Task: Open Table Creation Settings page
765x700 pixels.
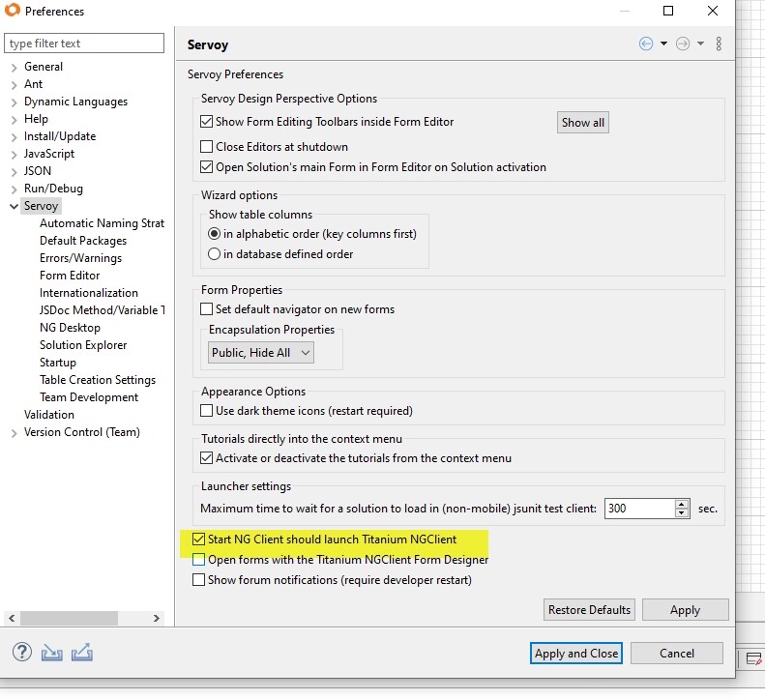Action: click(x=98, y=380)
